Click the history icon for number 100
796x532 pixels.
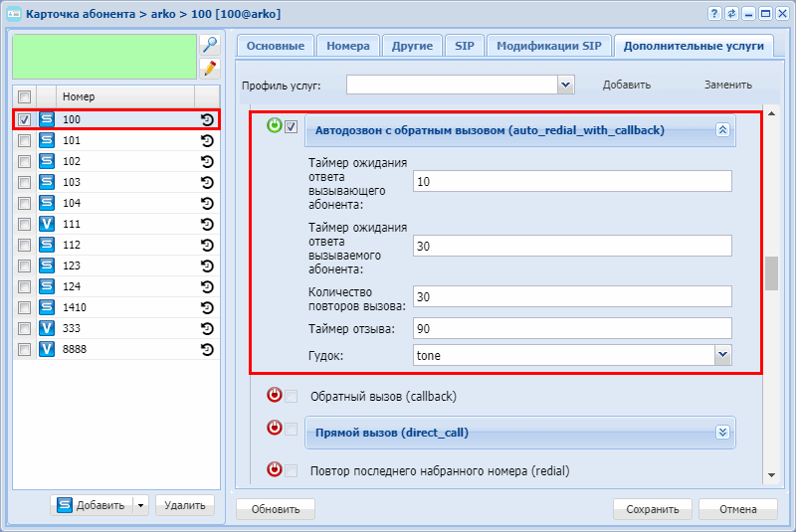[x=207, y=119]
